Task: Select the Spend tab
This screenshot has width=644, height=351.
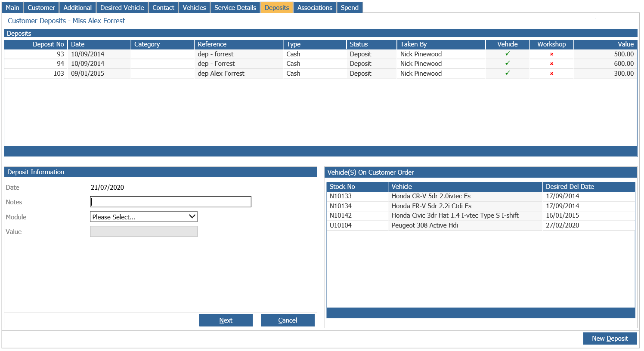Action: point(350,7)
